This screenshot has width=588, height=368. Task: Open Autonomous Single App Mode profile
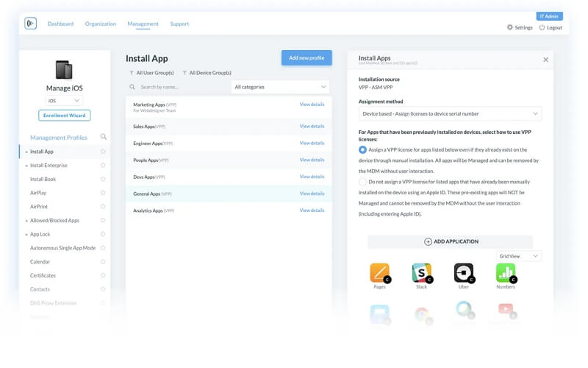[x=62, y=248]
